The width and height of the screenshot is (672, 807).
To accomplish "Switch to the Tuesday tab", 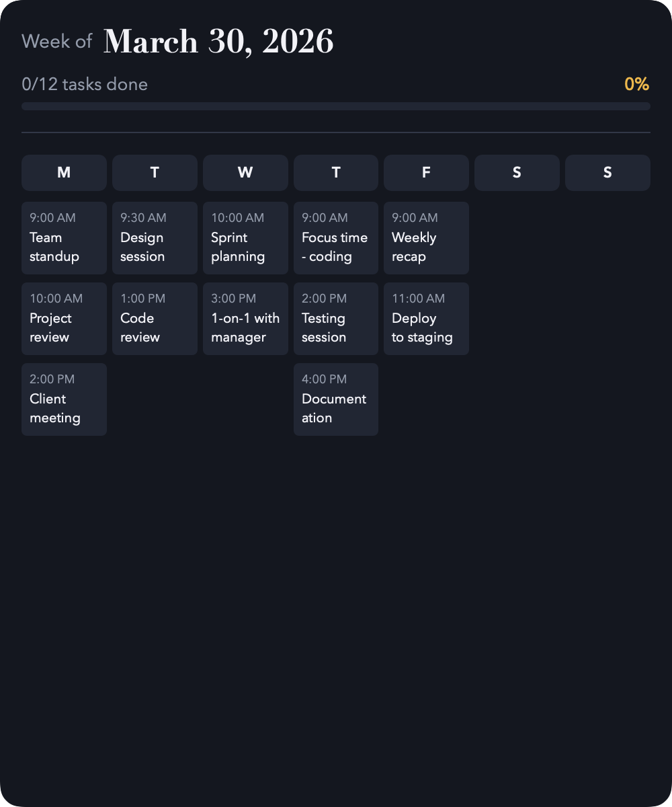I will point(155,172).
